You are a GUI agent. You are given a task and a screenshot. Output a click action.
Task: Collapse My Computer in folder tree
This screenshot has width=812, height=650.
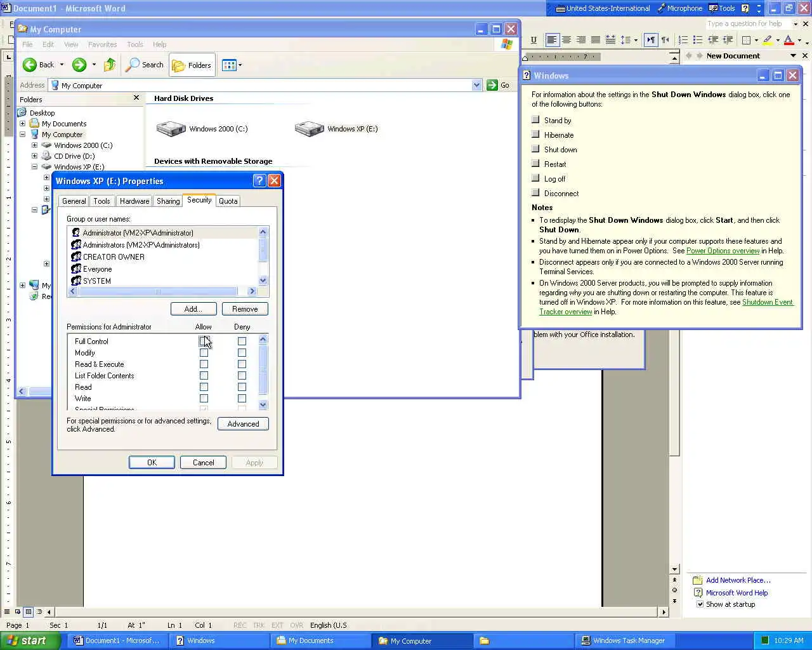click(x=23, y=135)
